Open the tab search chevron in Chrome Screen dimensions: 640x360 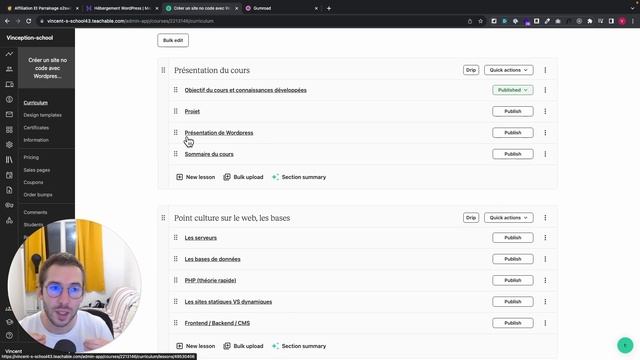point(632,8)
